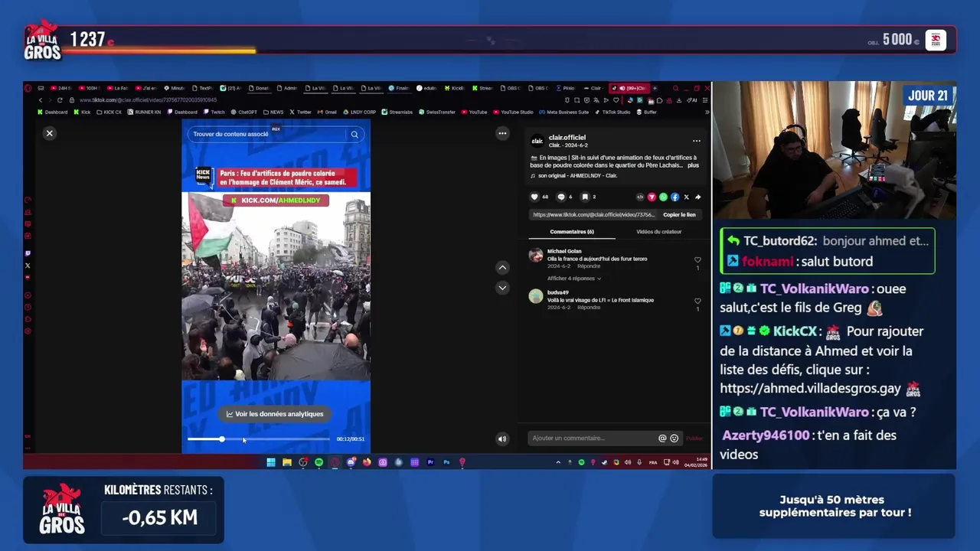Open the video options three-dot menu
The image size is (980, 551).
click(502, 133)
